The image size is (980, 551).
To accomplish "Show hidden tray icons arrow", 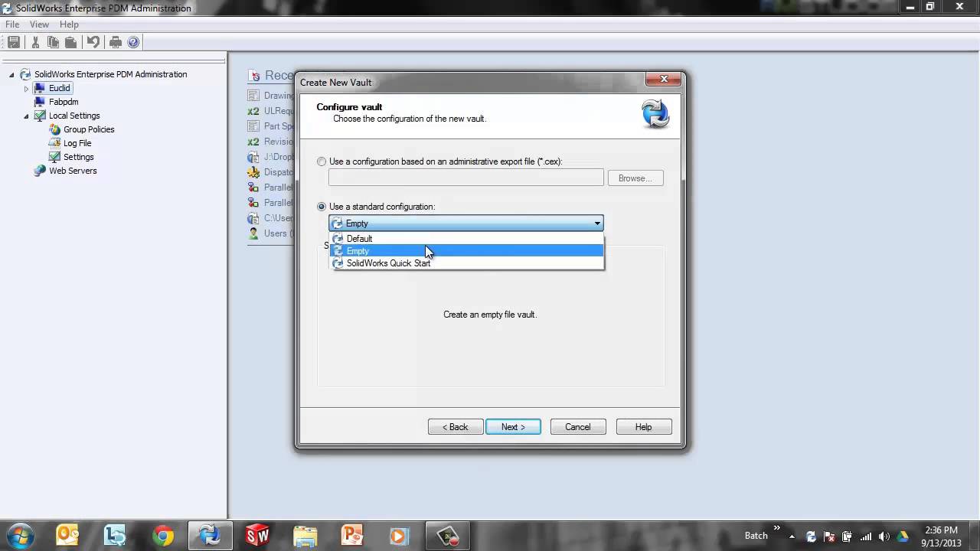I will coord(792,536).
